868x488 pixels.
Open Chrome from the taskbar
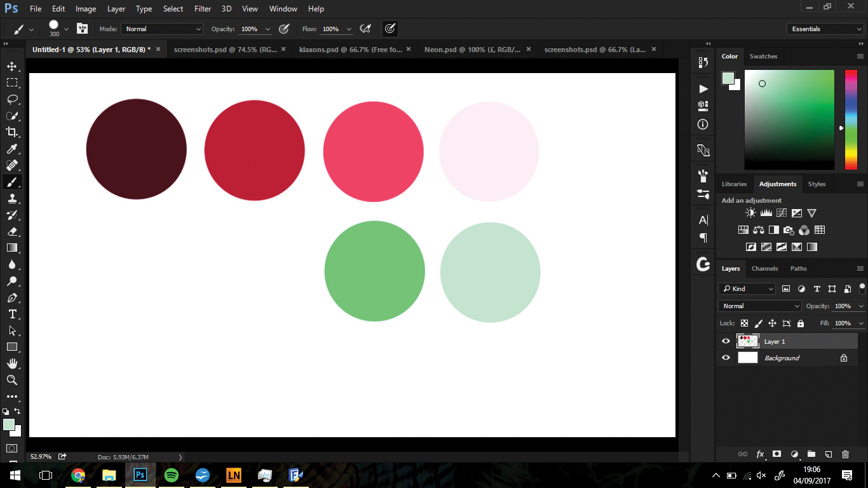78,475
